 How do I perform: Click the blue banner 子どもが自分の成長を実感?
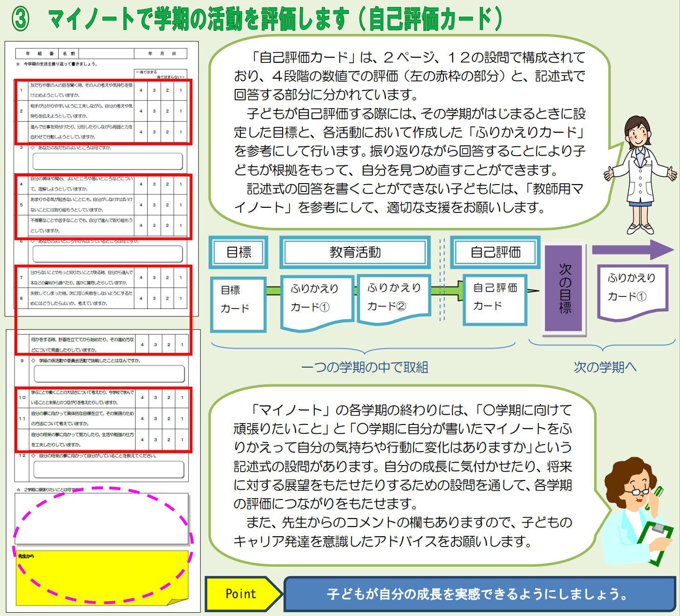point(479,594)
